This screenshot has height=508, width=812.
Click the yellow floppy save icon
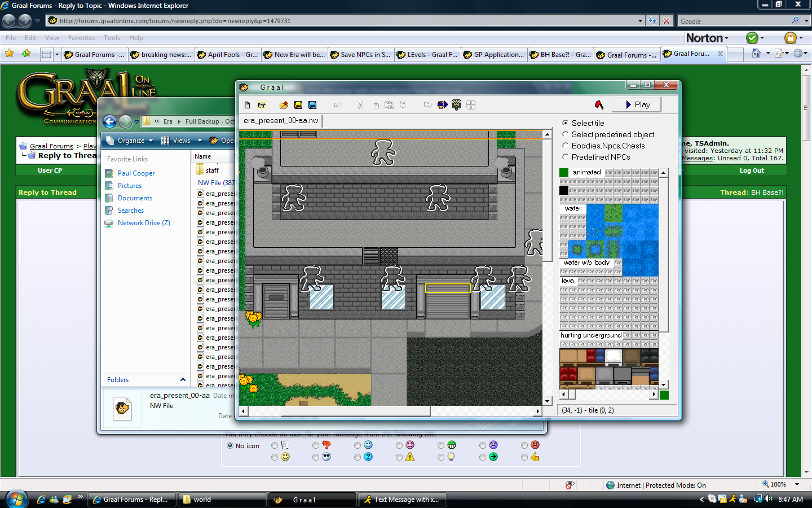point(298,105)
